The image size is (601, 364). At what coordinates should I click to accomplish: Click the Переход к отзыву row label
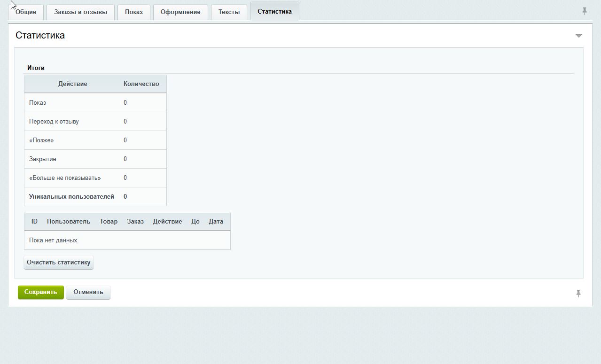54,121
